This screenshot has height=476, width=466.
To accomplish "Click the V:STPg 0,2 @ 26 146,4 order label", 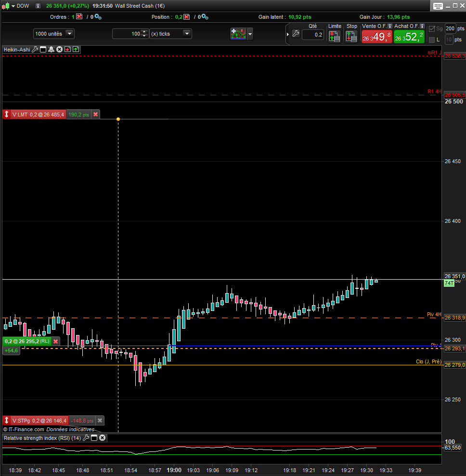I will point(39,421).
